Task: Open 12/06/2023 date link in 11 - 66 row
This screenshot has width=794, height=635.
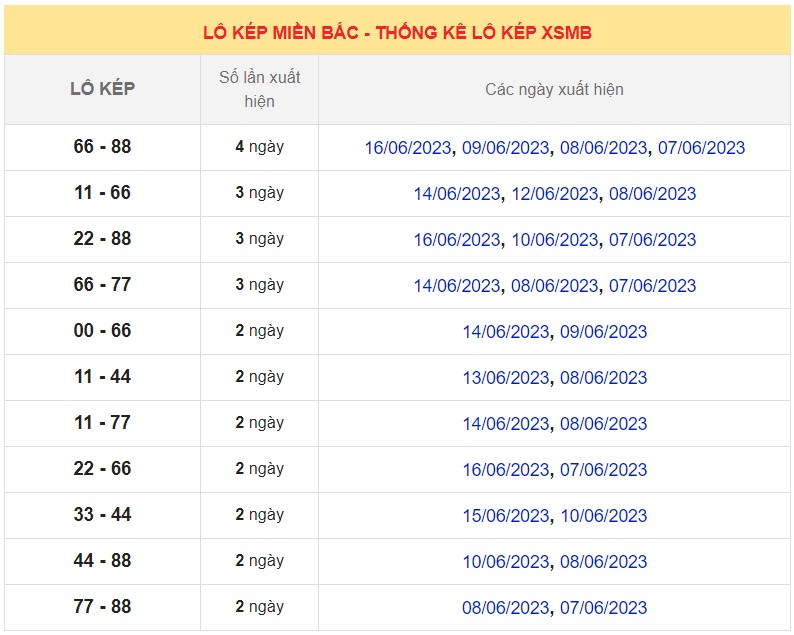Action: point(554,194)
